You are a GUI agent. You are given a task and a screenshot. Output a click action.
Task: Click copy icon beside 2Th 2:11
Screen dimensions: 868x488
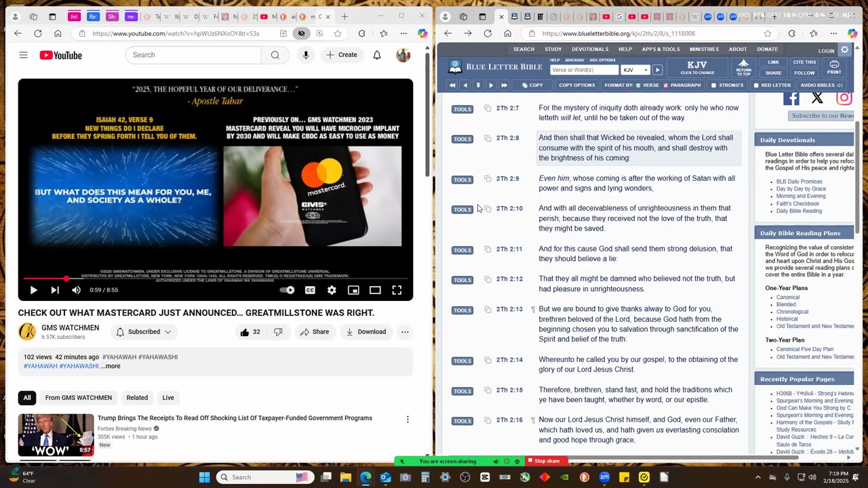(x=488, y=249)
